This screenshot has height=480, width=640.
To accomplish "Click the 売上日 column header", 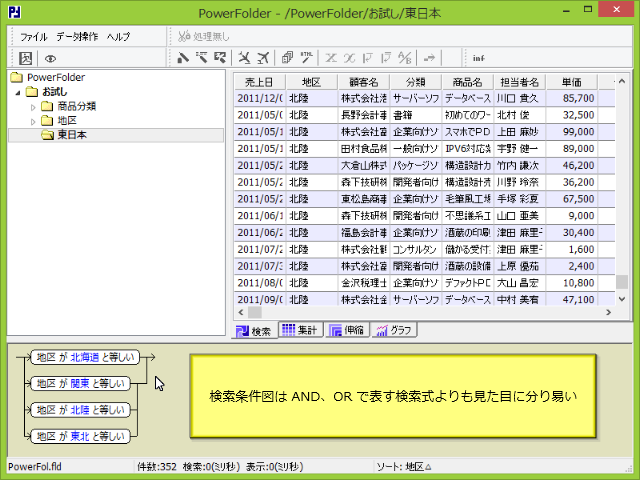I will 260,82.
